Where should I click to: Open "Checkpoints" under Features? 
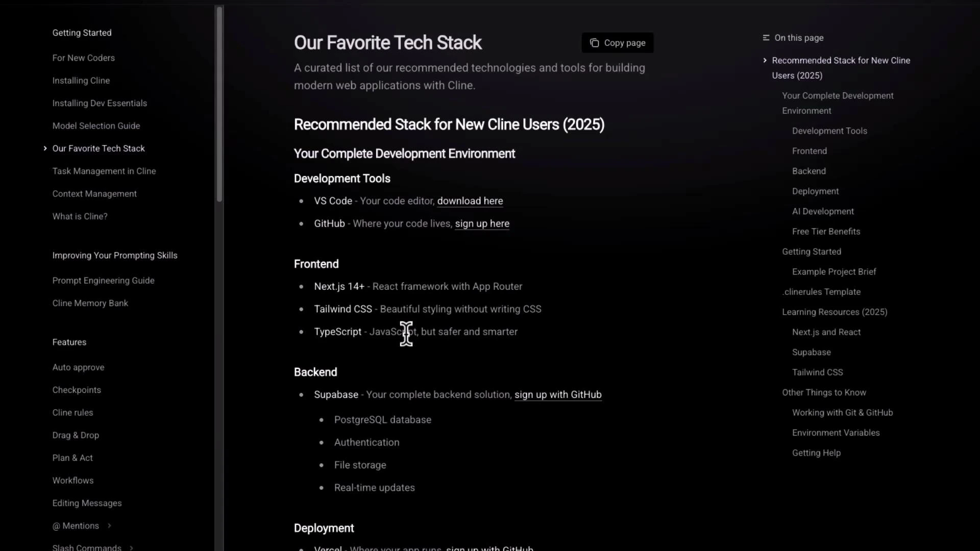coord(76,390)
